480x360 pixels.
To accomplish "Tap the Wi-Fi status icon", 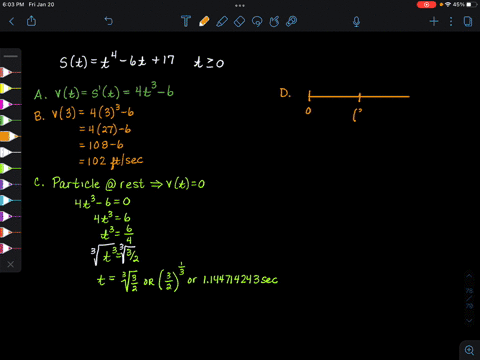I will click(x=448, y=5).
